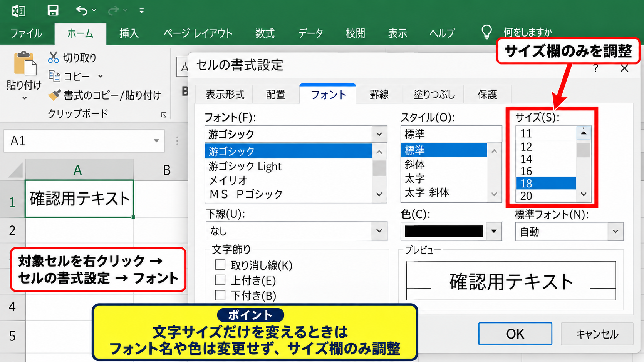Screen dimensions: 644x362
Task: Click the style list scroll-up arrow
Action: pyautogui.click(x=494, y=152)
